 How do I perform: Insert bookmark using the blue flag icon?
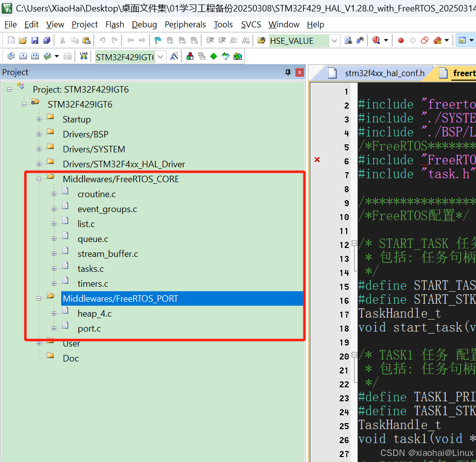[x=158, y=40]
